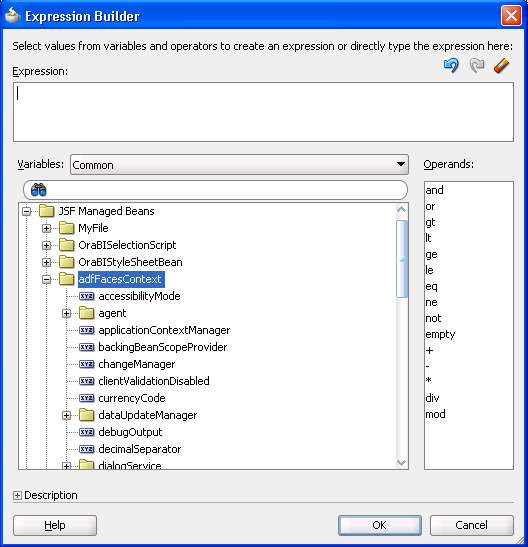The image size is (528, 547).
Task: Expand the MyFile node
Action: click(46, 228)
